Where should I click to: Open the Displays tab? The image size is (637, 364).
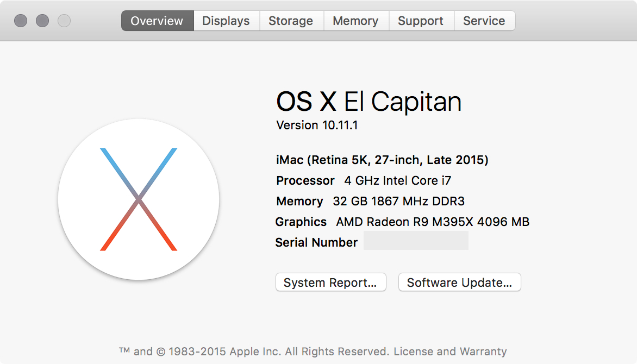coord(226,21)
